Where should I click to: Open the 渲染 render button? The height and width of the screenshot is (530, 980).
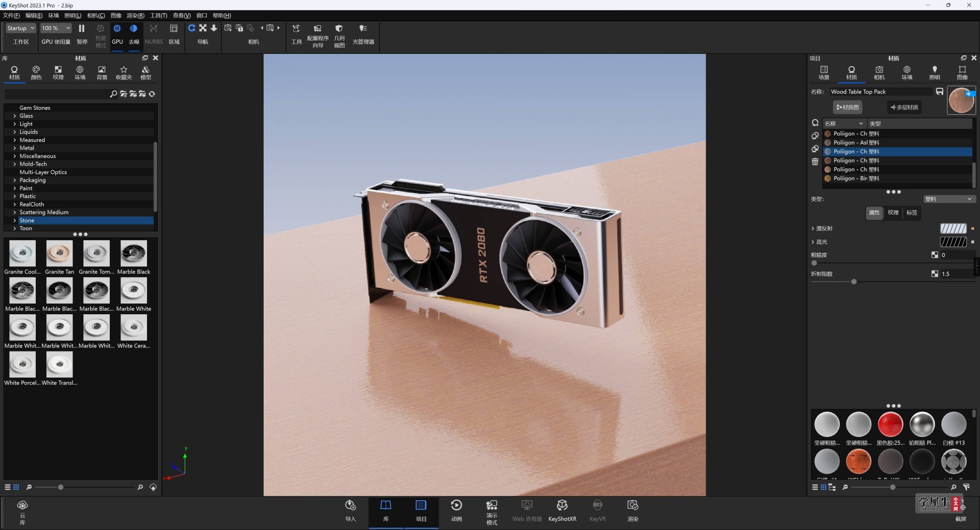click(633, 511)
